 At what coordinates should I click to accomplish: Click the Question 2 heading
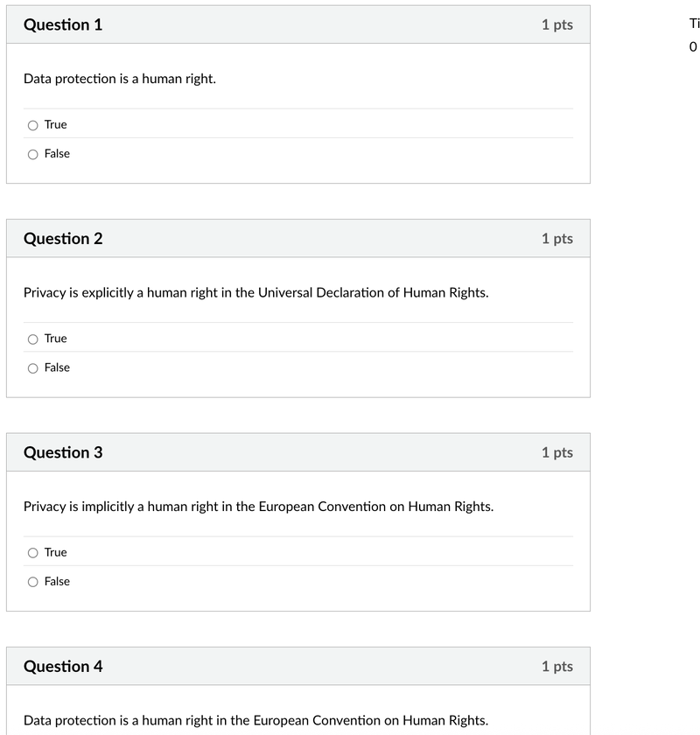tap(63, 239)
